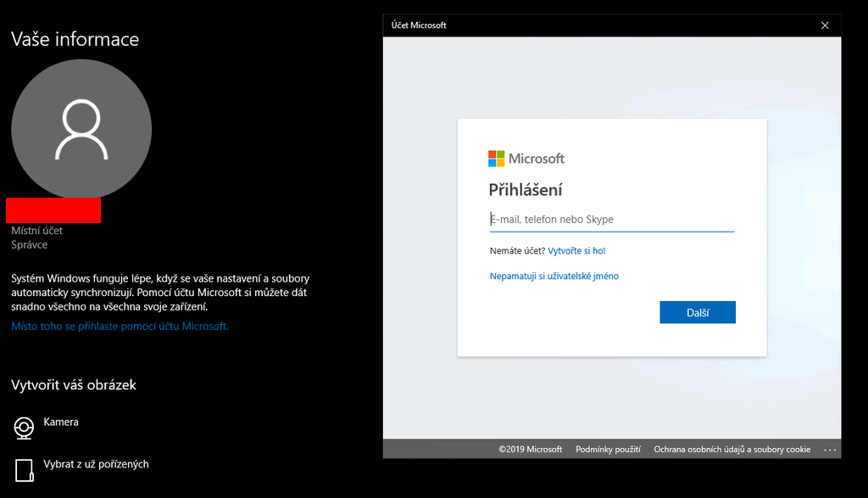Click the Účet Microsoft window title

[419, 25]
